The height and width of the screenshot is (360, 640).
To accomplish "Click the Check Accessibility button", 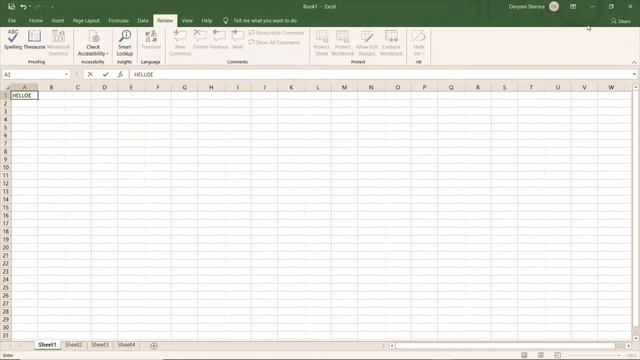I will pyautogui.click(x=93, y=42).
